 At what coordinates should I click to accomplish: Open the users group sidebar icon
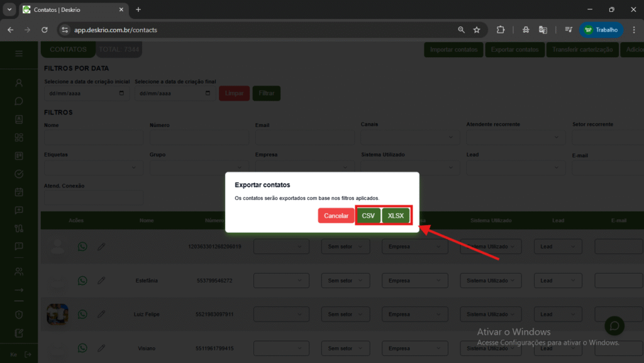click(x=19, y=271)
